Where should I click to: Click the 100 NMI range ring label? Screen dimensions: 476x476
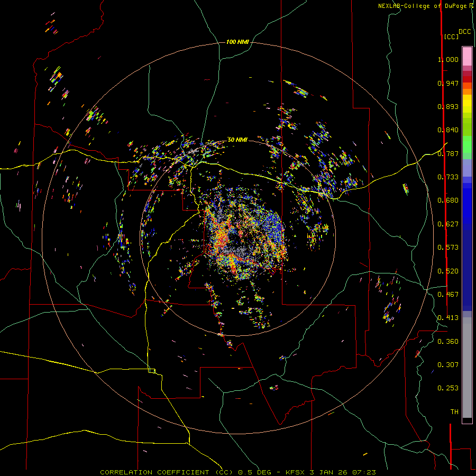pos(237,42)
